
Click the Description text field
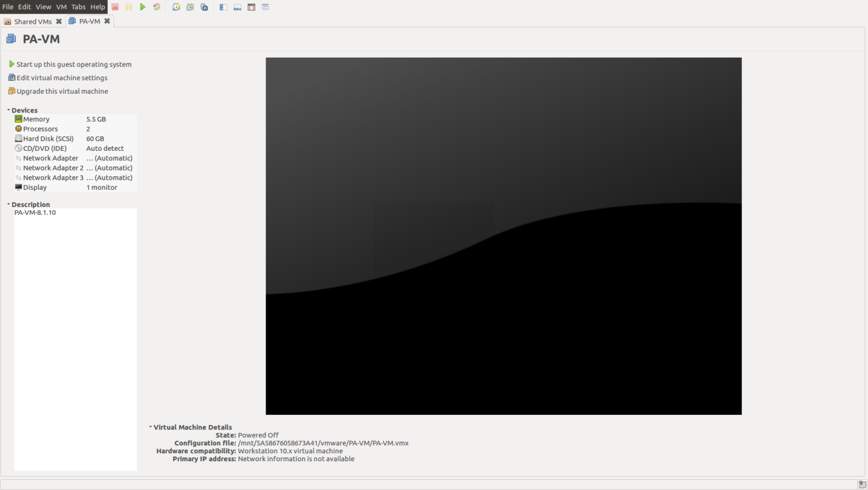coord(75,339)
